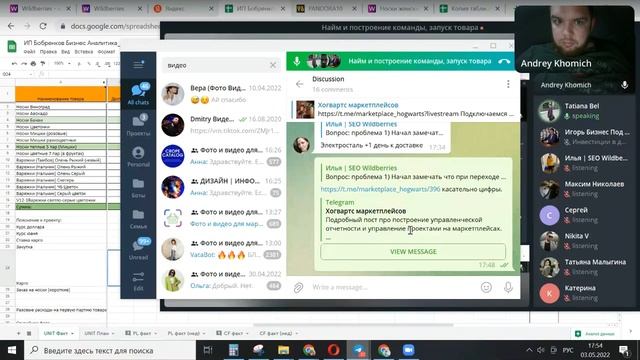Image resolution: width=640 pixels, height=360 pixels.
Task: Open UNIT План tab dropdown arrow
Action: click(113, 333)
